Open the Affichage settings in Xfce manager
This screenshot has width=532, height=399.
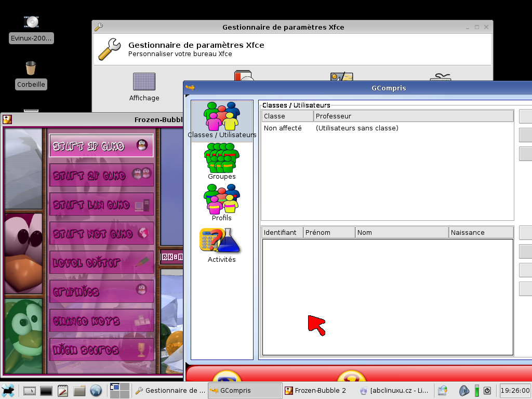tap(144, 87)
